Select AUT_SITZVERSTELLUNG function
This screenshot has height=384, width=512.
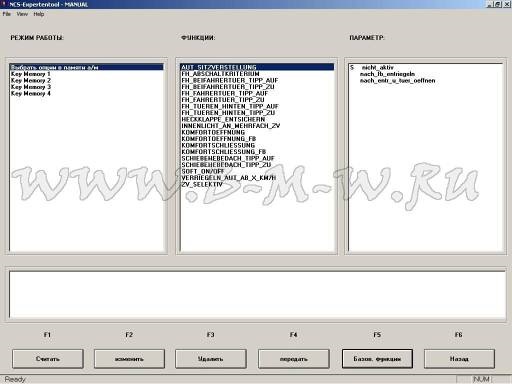click(257, 67)
